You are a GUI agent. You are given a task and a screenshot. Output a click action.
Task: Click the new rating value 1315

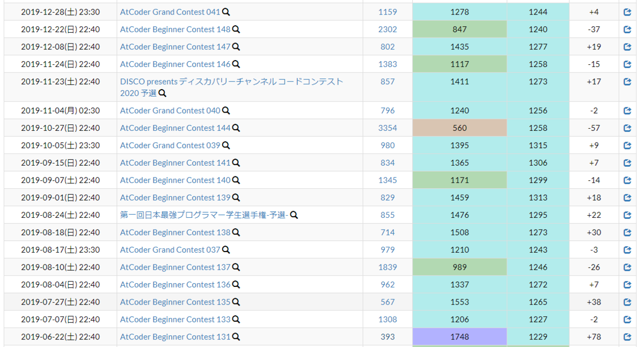538,145
